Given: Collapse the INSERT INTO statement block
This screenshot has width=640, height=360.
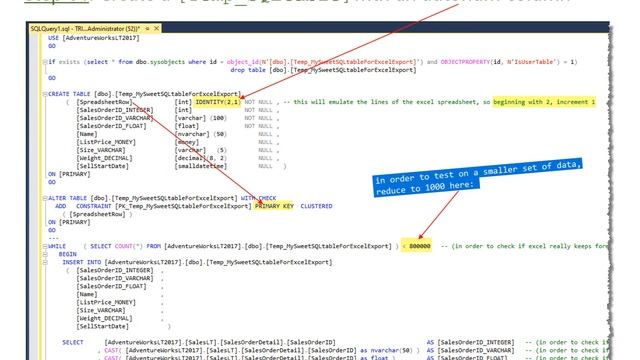Looking at the screenshot, I should 45,262.
